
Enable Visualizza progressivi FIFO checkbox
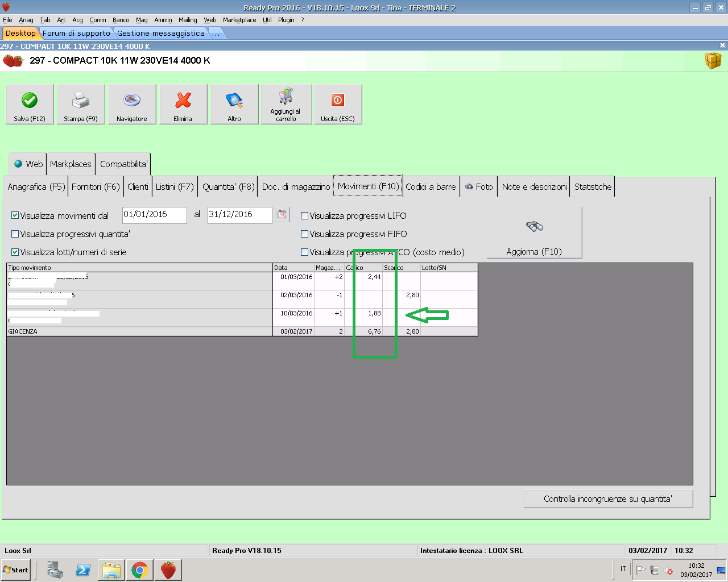[305, 234]
